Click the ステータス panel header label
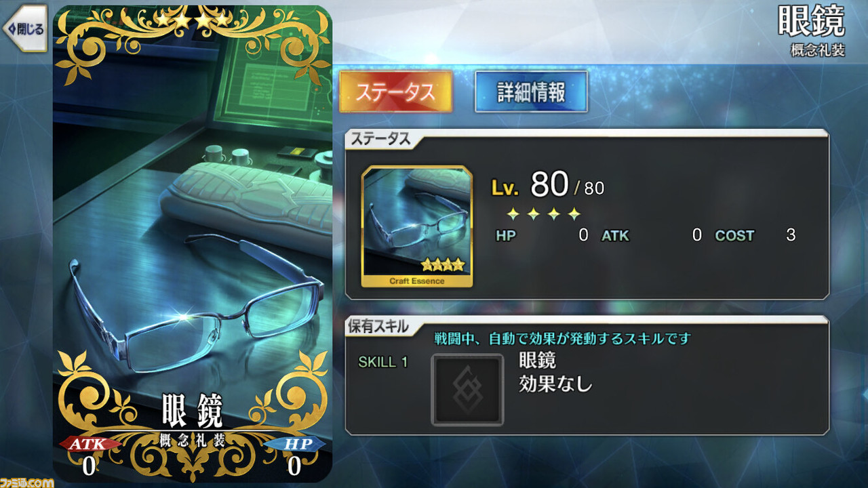 pos(380,139)
